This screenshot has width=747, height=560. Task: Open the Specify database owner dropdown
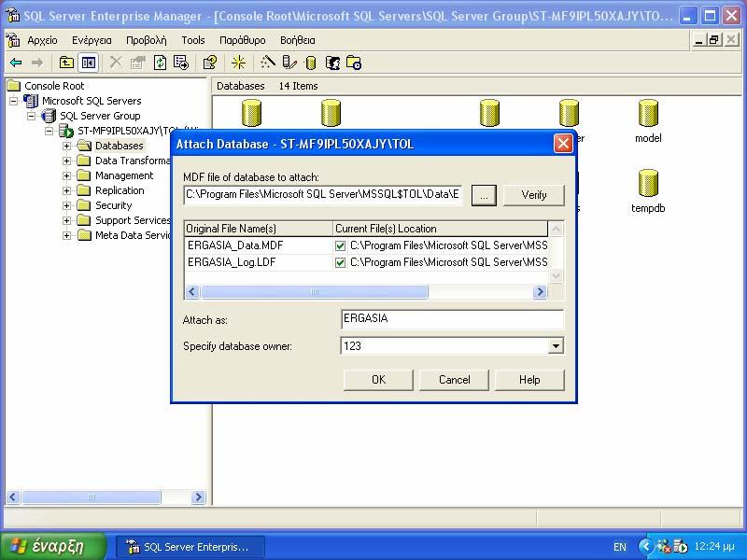pos(556,346)
